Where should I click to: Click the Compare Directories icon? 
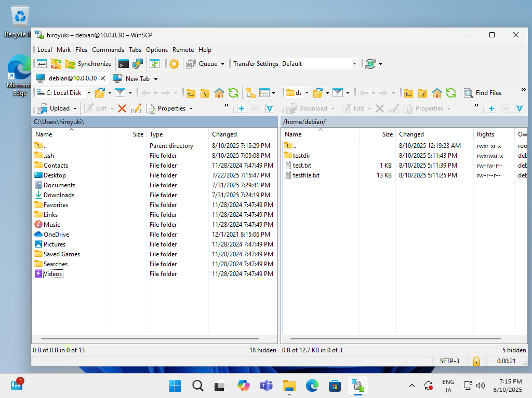pyautogui.click(x=42, y=64)
